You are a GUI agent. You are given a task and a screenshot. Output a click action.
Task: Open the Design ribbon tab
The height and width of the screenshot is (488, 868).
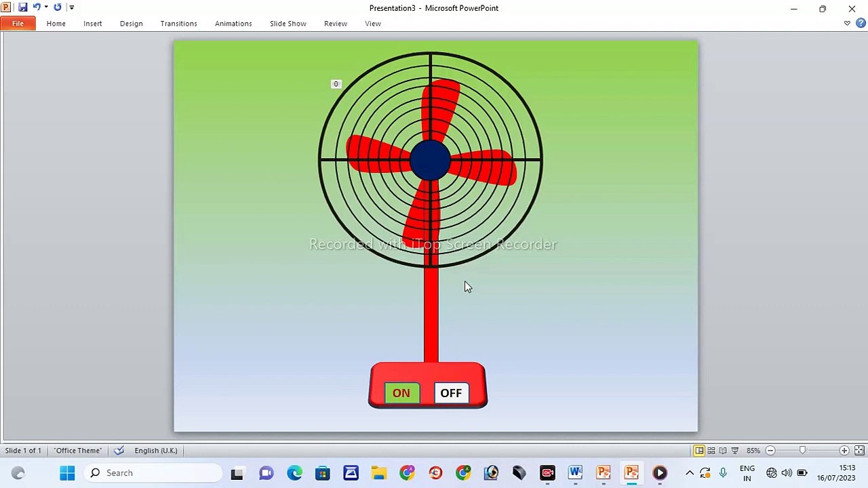pyautogui.click(x=132, y=24)
